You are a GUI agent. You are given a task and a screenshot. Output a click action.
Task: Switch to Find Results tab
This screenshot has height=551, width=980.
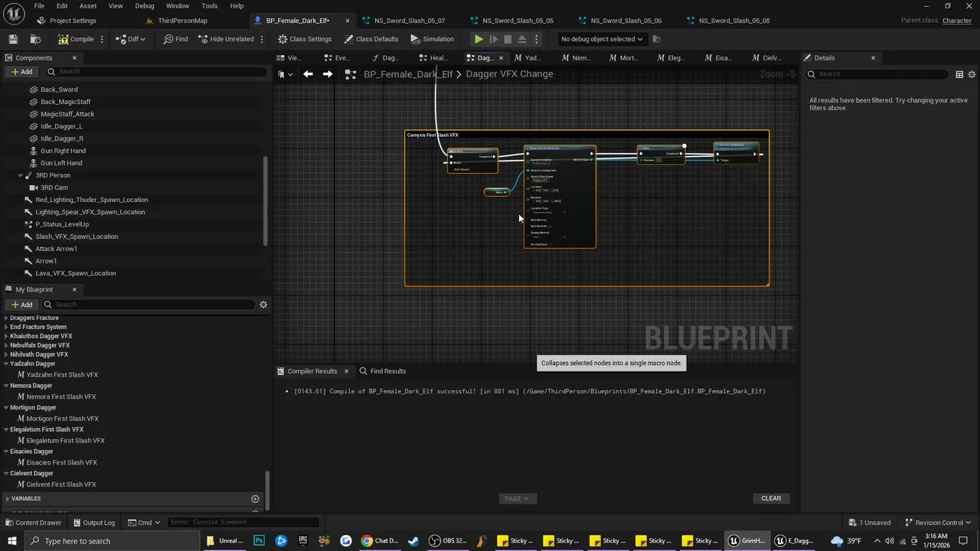click(383, 371)
